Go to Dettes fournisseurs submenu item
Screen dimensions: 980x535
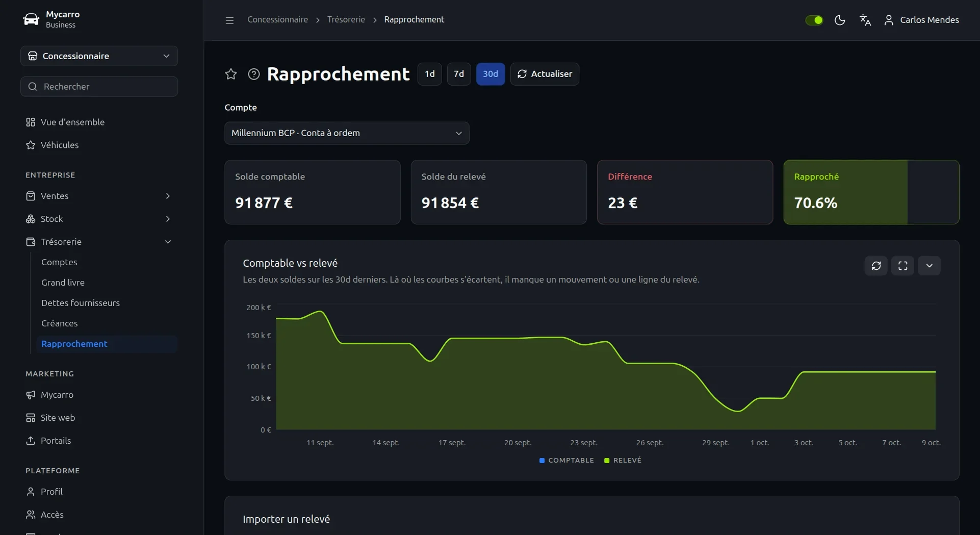pos(107,303)
